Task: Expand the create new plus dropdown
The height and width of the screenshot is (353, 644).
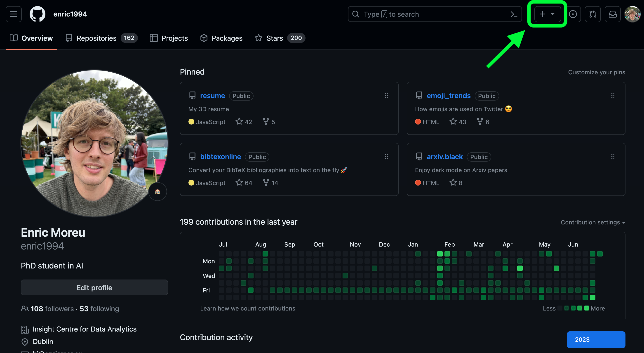Action: coord(547,14)
